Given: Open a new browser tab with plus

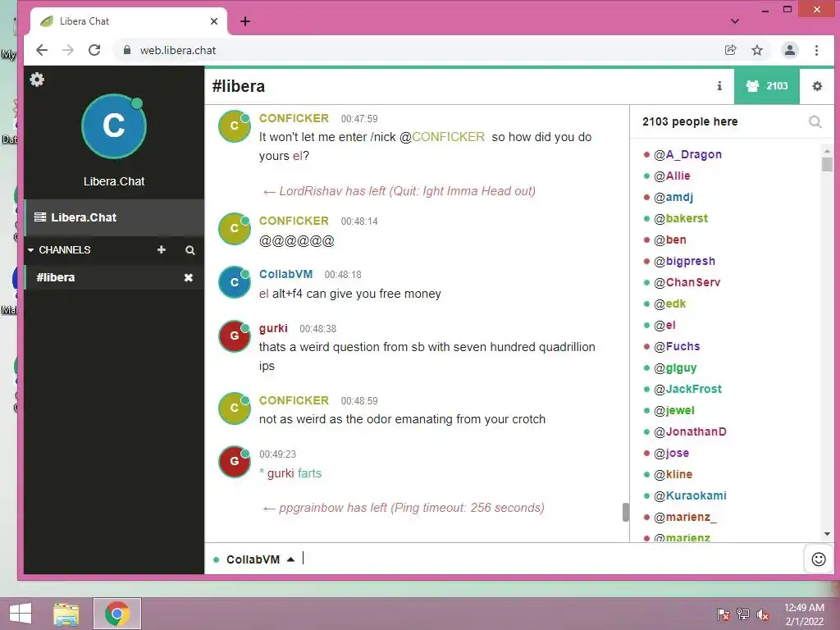Looking at the screenshot, I should click(x=245, y=21).
